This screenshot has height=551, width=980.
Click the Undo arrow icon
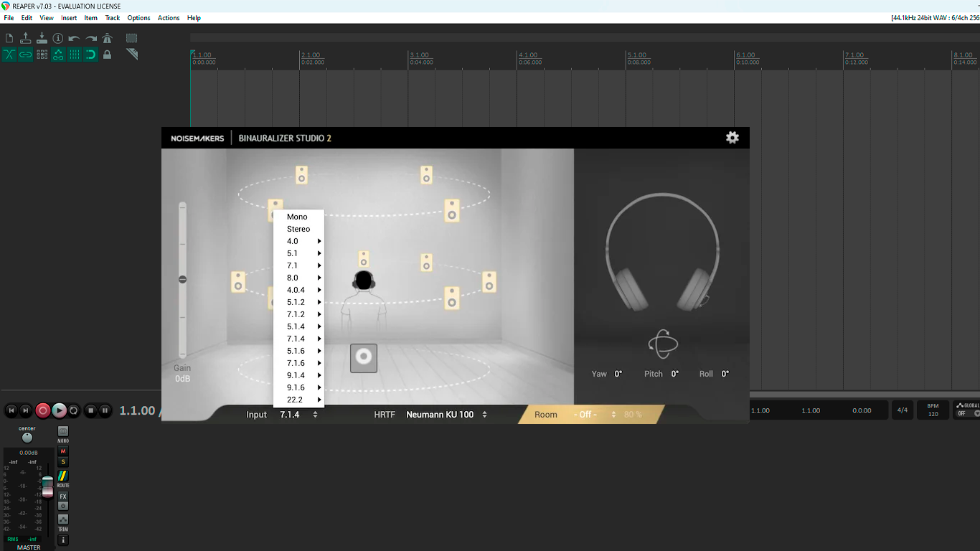(x=75, y=38)
